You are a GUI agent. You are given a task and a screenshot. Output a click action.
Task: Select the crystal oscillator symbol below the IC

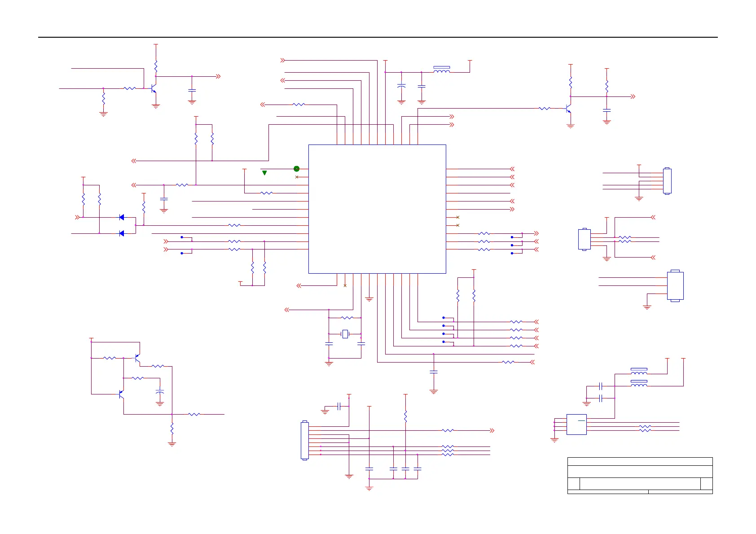[x=345, y=334]
